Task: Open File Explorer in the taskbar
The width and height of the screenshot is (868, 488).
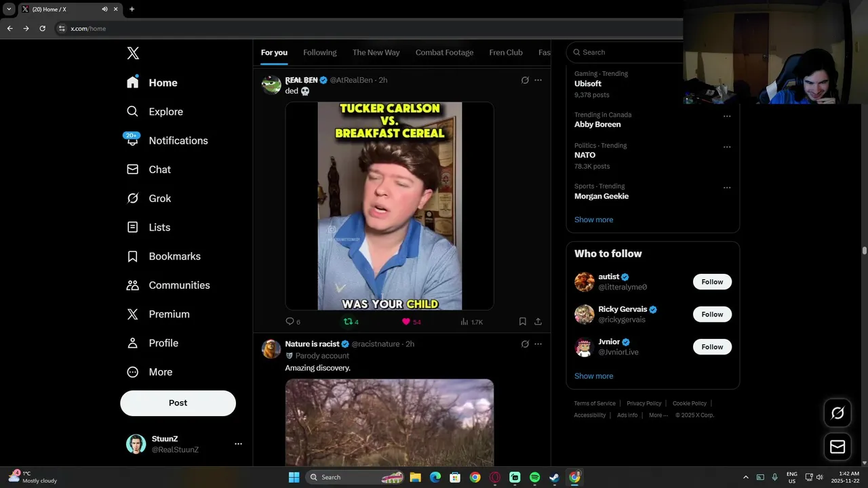Action: 415,477
